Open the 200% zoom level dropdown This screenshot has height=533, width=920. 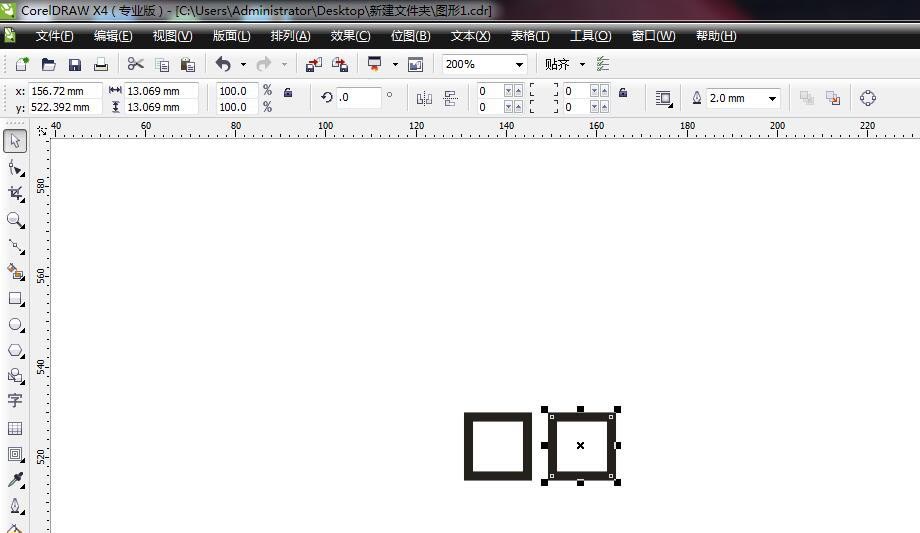pyautogui.click(x=519, y=65)
